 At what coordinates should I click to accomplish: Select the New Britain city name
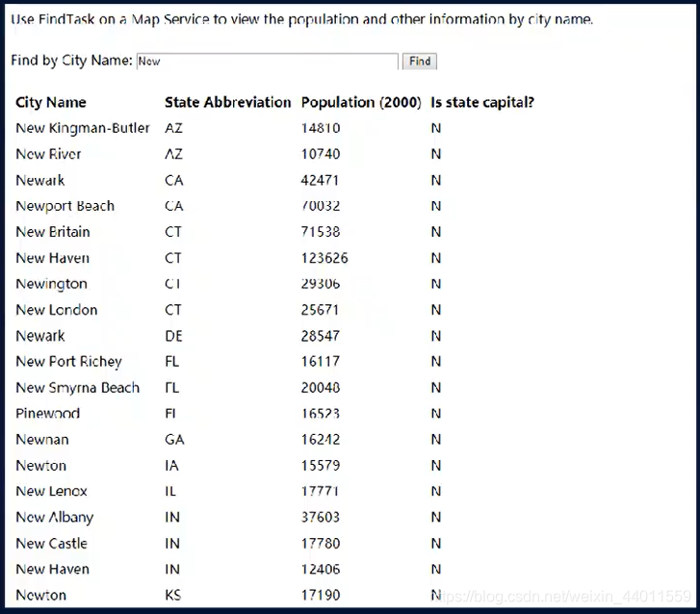click(x=53, y=232)
